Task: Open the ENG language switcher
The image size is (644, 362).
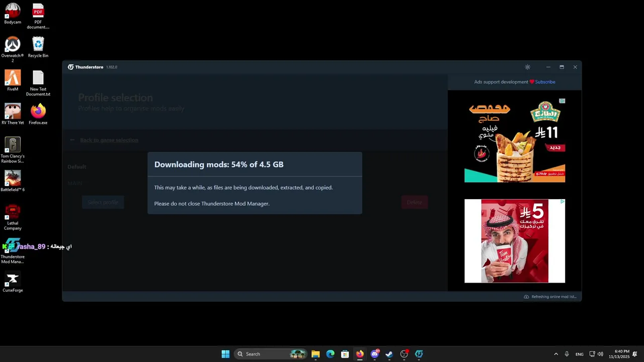Action: (580, 354)
